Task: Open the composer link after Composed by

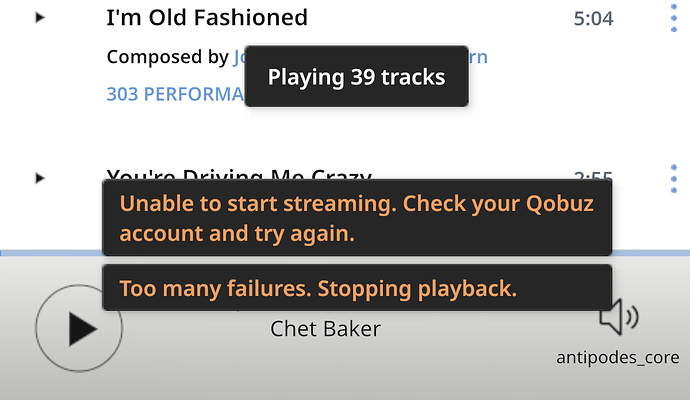Action: [x=239, y=57]
